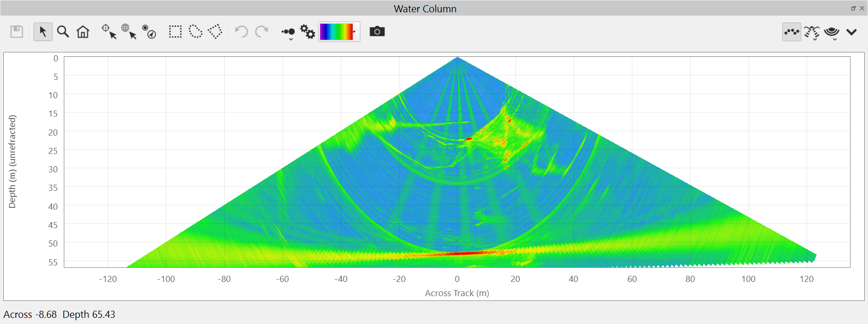The width and height of the screenshot is (868, 324).
Task: Open the colormap rainbow dropdown
Action: [339, 32]
